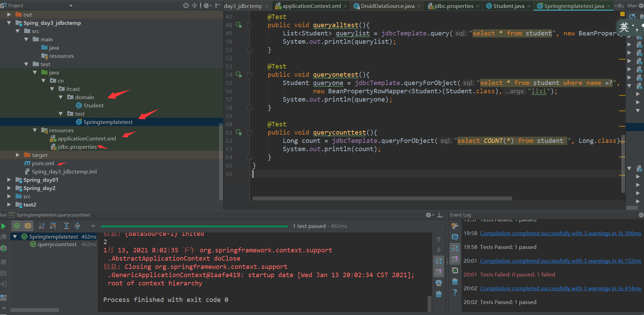
Task: Open the editor tabs list dropdown
Action: pyautogui.click(x=619, y=6)
